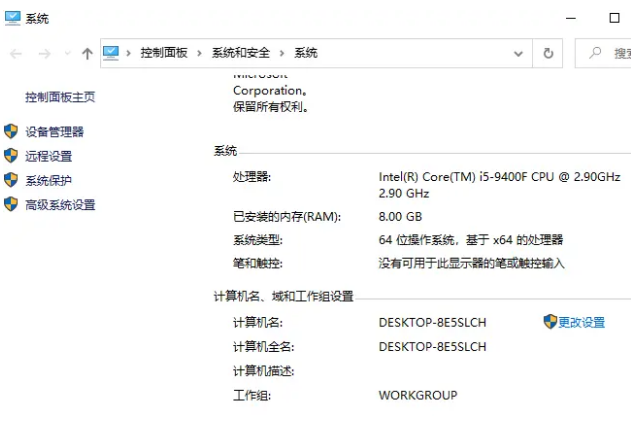This screenshot has height=424, width=631.
Task: Open the 控制面板主页 link
Action: (x=60, y=97)
